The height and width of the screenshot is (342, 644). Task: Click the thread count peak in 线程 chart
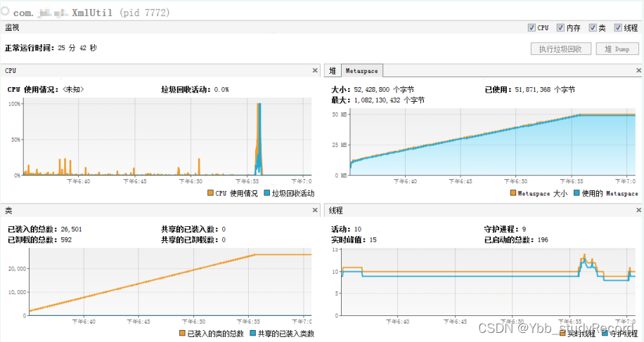coord(584,256)
